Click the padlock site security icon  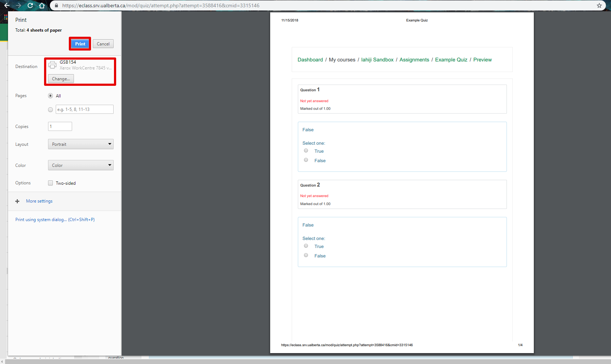[x=56, y=5]
